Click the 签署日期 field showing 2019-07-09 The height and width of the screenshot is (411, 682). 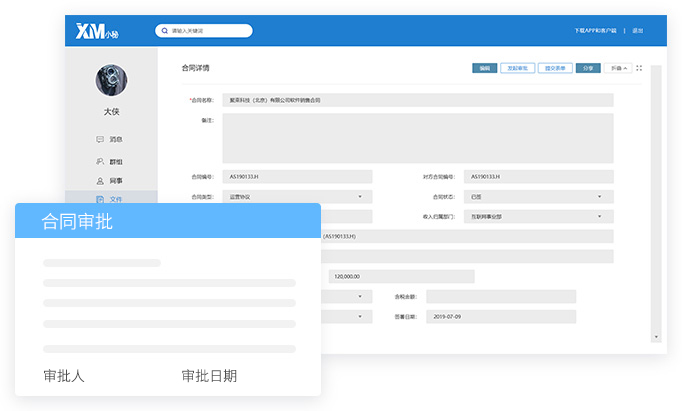(500, 317)
